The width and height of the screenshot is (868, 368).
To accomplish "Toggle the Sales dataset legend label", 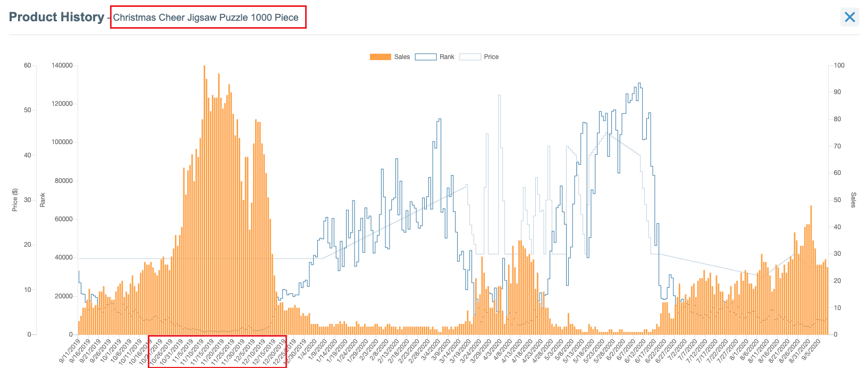I will click(402, 57).
